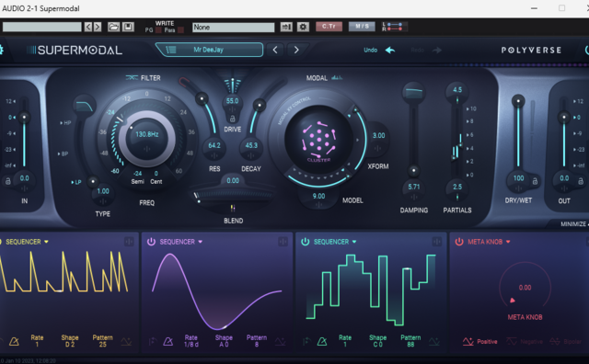Select Negative meta knob polarity

525,342
